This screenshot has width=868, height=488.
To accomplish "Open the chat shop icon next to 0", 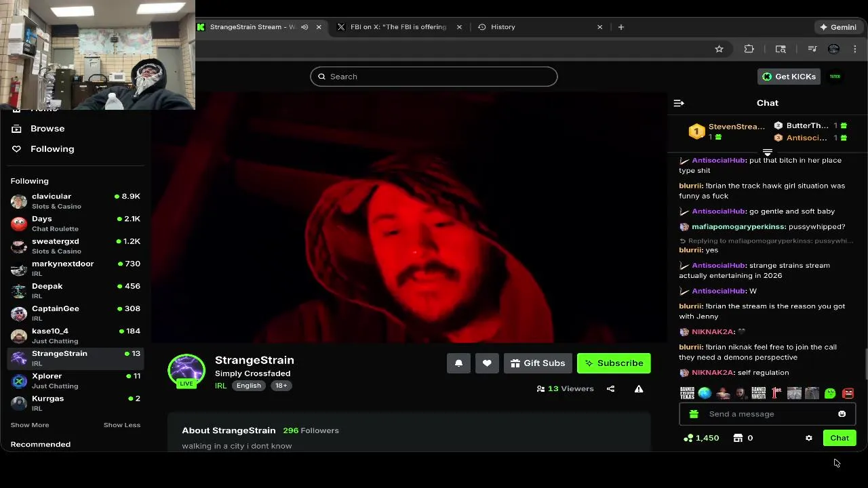I will 738,438.
